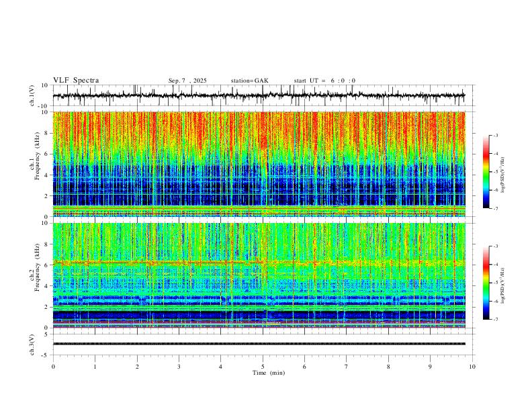
Task: Click time axis tick label "6"
Action: tap(305, 367)
